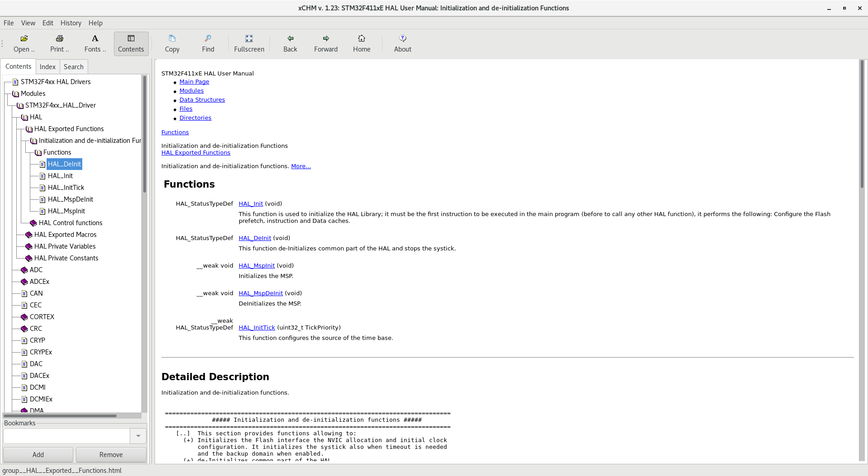Open the HAL_InitTick function link
The width and height of the screenshot is (868, 476).
tap(257, 328)
